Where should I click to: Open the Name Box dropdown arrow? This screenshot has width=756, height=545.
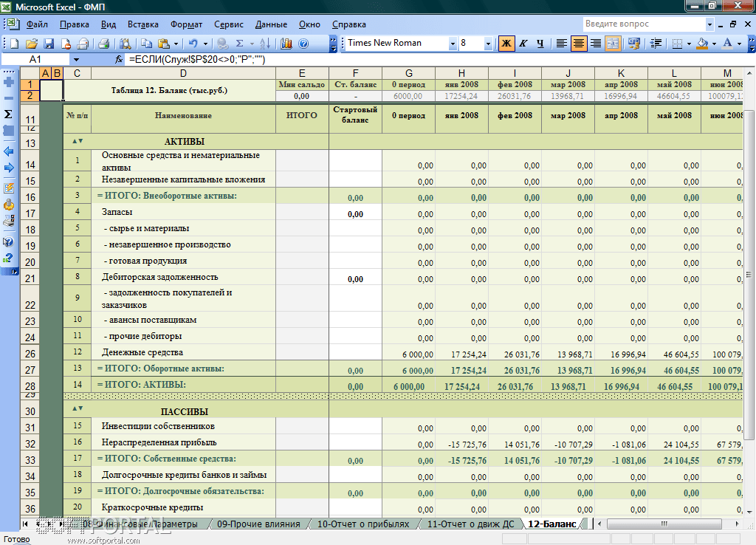[76, 59]
